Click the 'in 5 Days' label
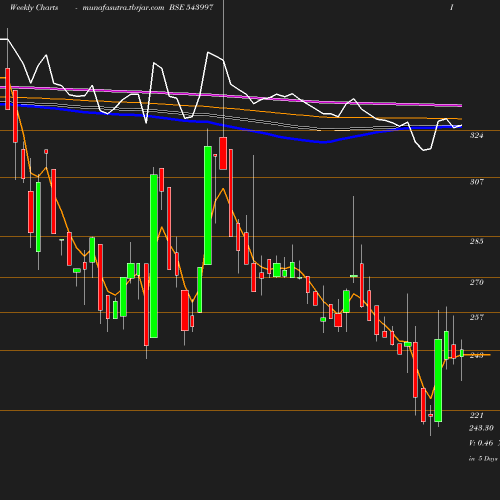 [x=483, y=459]
